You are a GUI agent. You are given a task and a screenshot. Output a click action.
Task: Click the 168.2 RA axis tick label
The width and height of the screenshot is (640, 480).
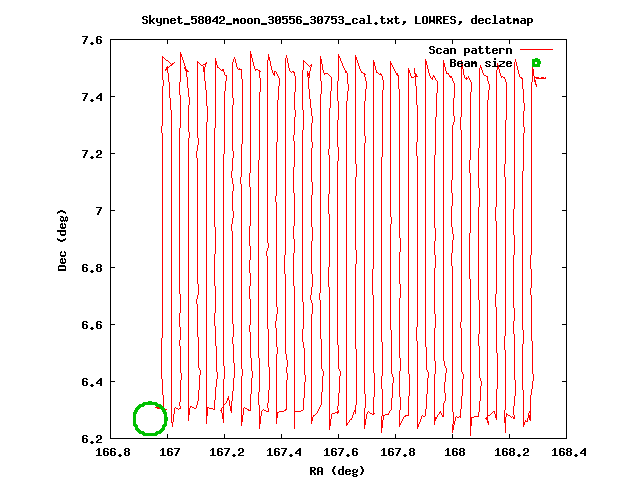point(512,452)
